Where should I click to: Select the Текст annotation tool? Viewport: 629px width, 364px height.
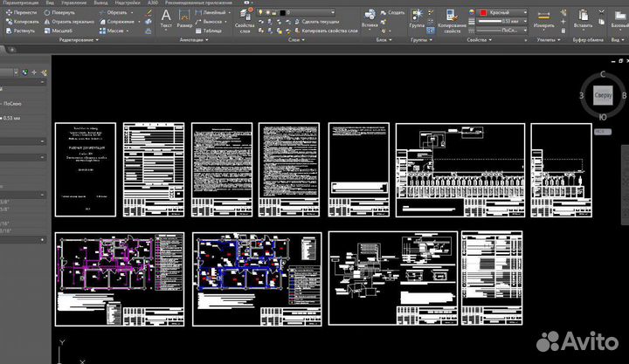(166, 19)
